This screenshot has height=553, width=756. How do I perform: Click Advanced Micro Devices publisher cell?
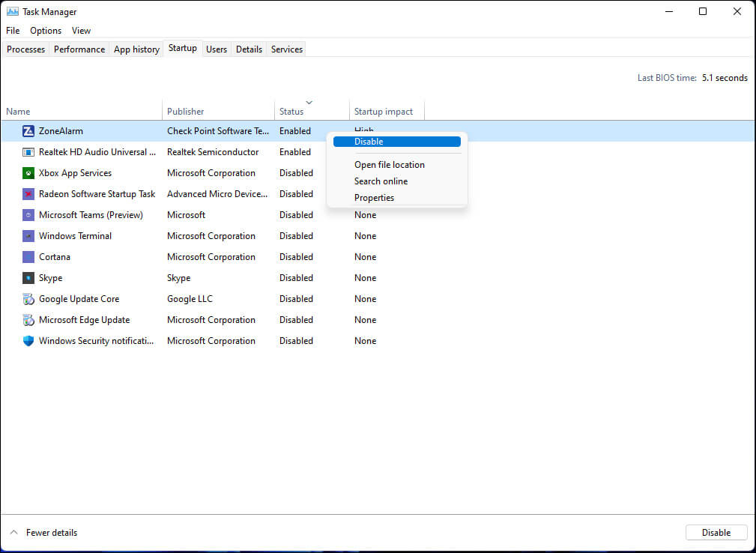217,194
